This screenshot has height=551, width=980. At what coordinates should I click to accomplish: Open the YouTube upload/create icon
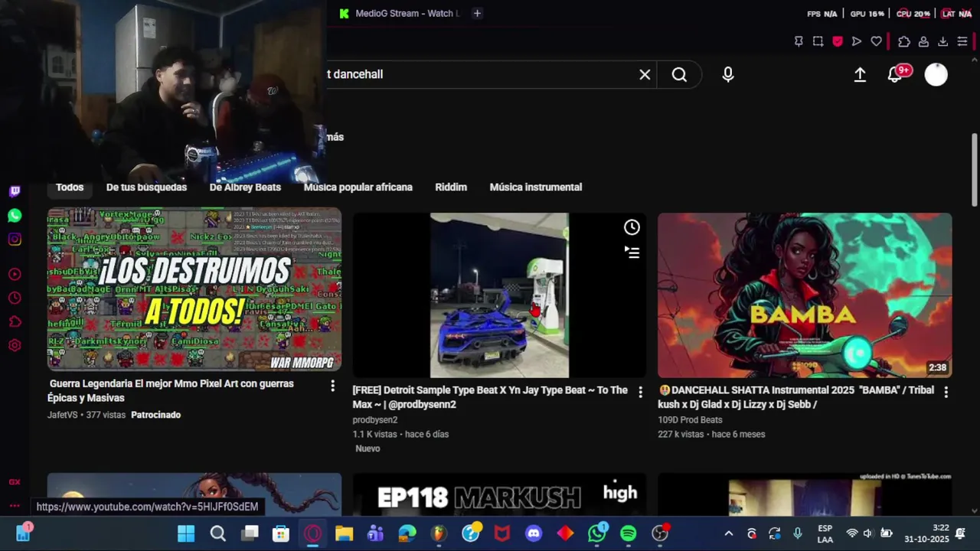pyautogui.click(x=860, y=74)
